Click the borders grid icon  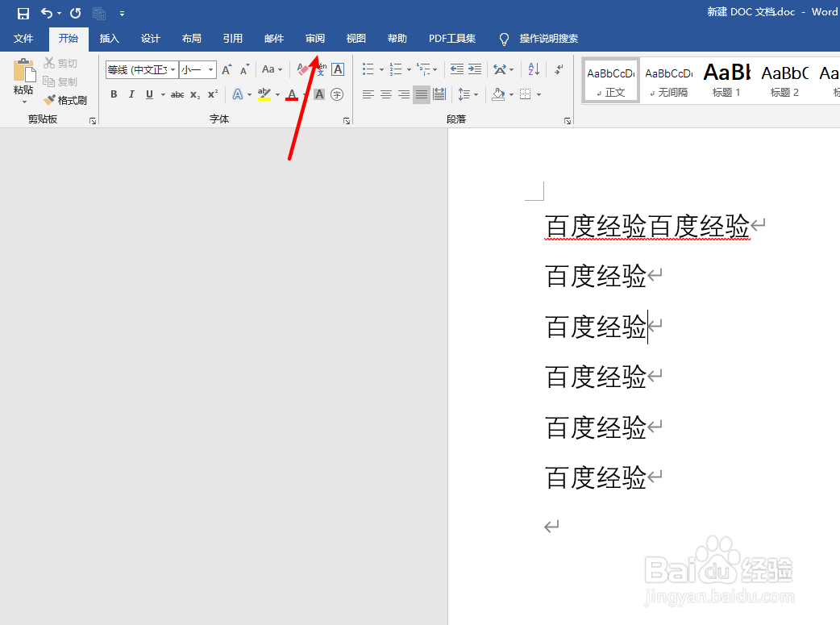pyautogui.click(x=526, y=94)
